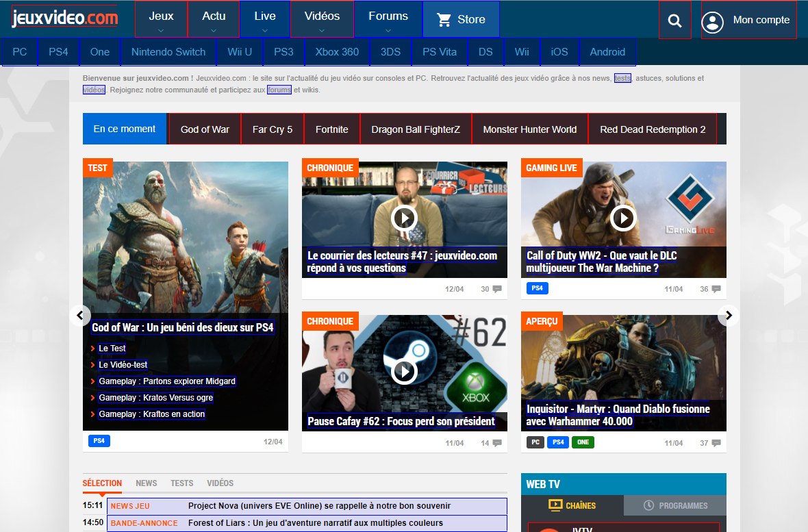
Task: Switch to the SÉLECTION tab
Action: (102, 483)
